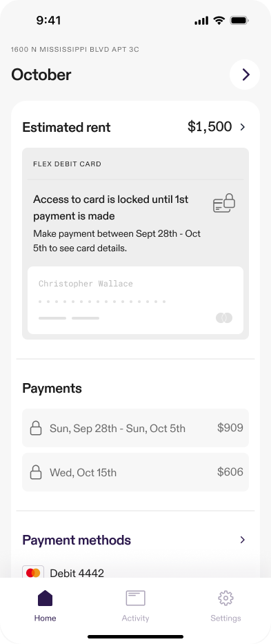Tap the Flex Debit Card label
This screenshot has width=271, height=644.
(x=67, y=164)
